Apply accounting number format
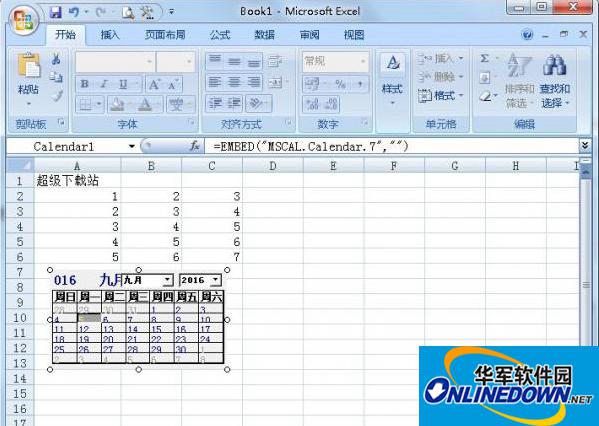The width and height of the screenshot is (599, 426). tap(313, 84)
